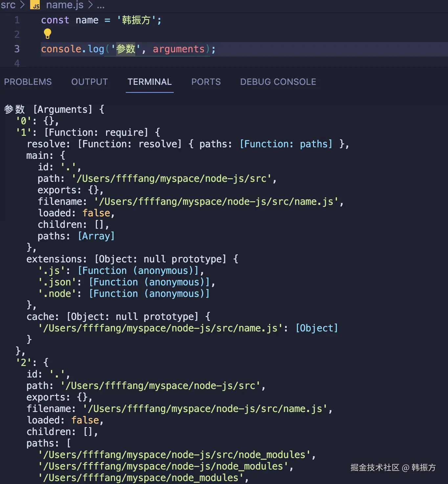Viewport: 448px width, 484px height.
Task: Click '[Arguments]' in terminal output
Action: coord(63,109)
